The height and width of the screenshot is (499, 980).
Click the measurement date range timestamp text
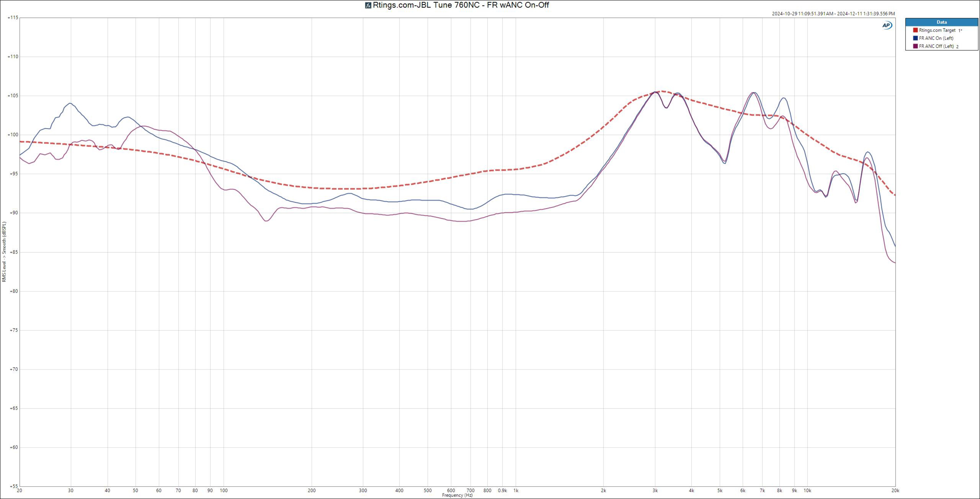tap(833, 14)
